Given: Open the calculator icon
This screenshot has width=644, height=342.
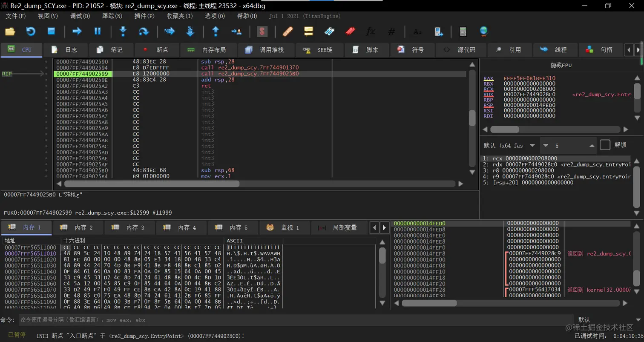Looking at the screenshot, I should pos(463,31).
